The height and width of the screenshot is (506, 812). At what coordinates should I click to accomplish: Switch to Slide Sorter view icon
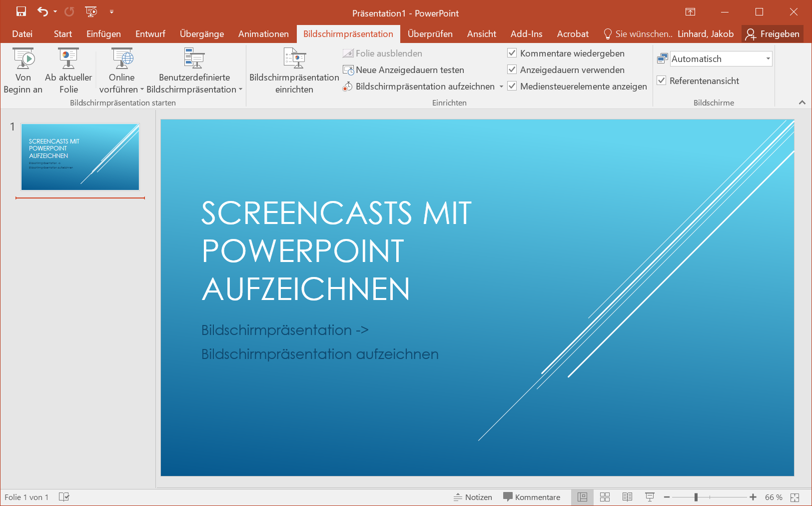pos(605,497)
